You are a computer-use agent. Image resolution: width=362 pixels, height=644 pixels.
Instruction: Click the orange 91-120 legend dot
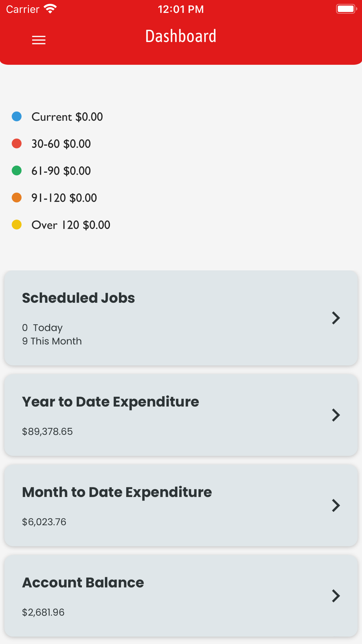[17, 198]
